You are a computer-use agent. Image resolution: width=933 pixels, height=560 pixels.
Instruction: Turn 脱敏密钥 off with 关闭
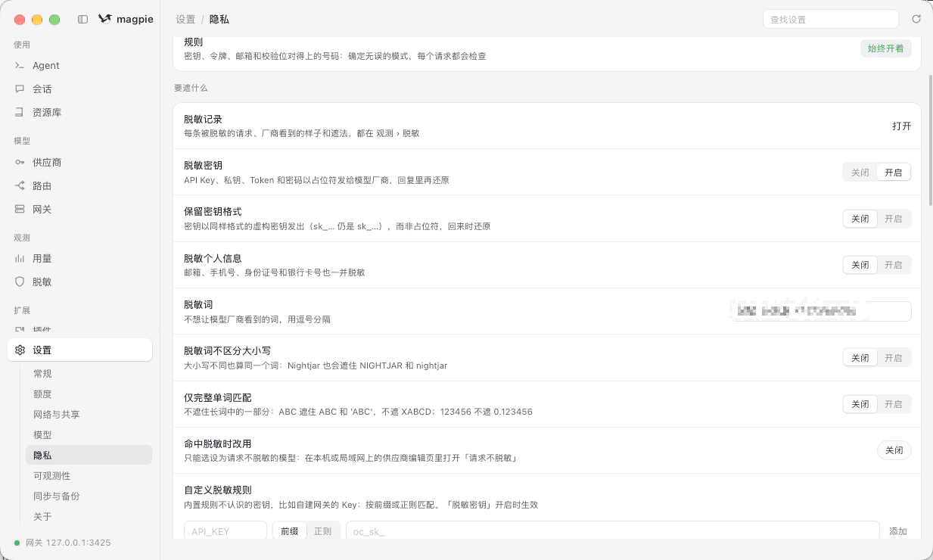(x=860, y=173)
